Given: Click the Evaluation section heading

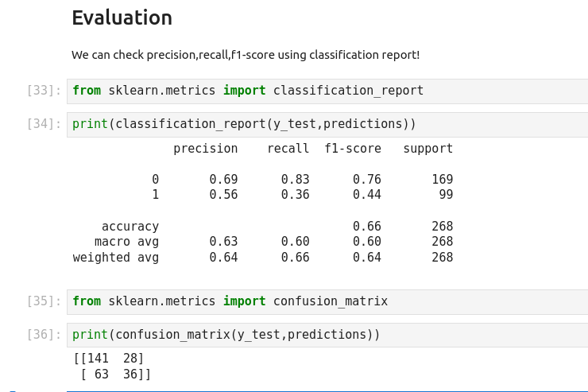Looking at the screenshot, I should [122, 18].
